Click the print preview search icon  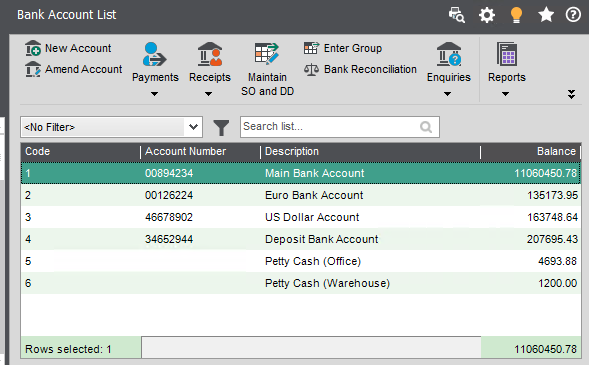click(x=457, y=15)
